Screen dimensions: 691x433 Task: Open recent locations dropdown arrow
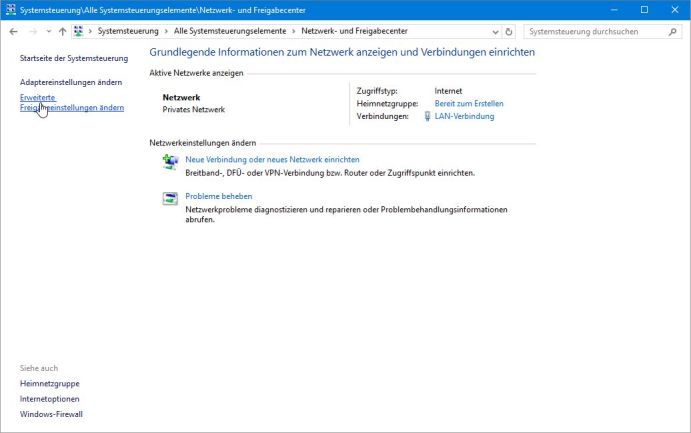(x=48, y=32)
